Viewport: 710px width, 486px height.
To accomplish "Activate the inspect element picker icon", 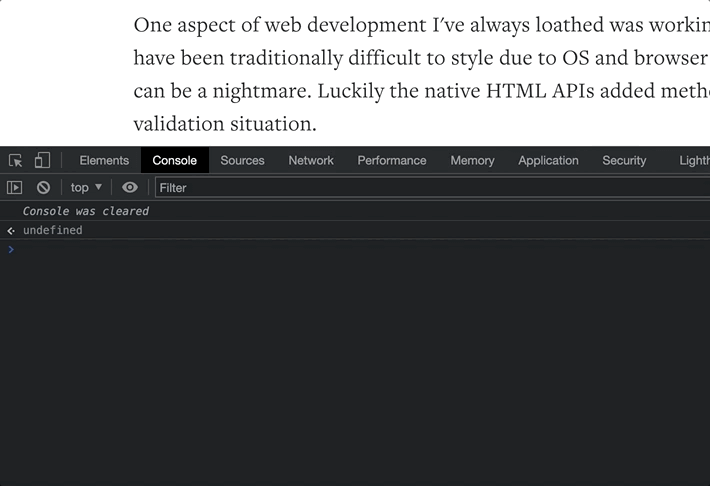I will click(15, 160).
